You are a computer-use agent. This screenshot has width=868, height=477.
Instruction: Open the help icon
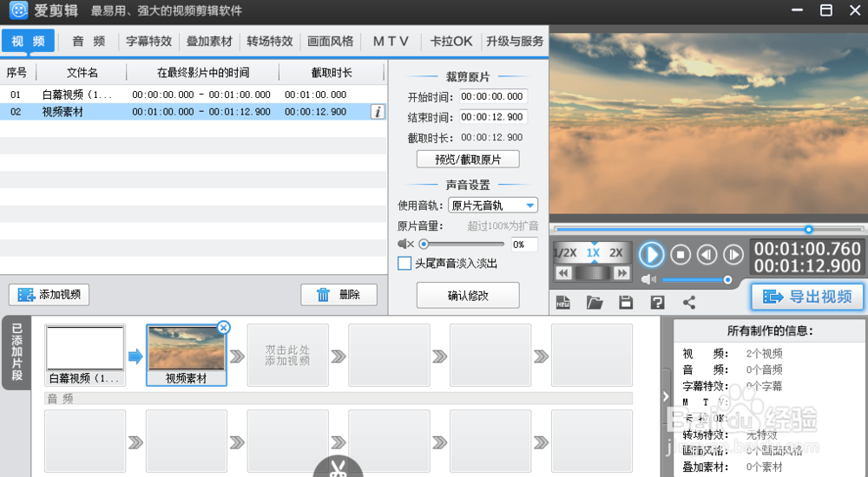[x=657, y=302]
